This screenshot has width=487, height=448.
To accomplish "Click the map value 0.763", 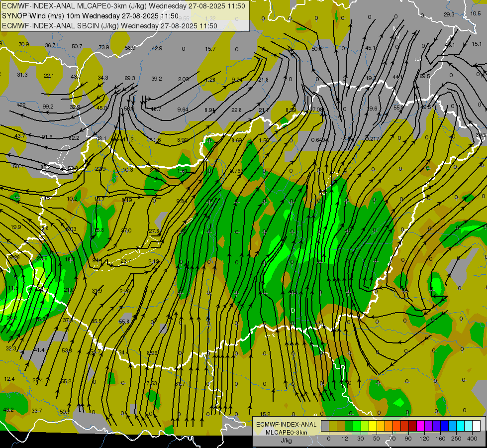I will (x=236, y=171).
